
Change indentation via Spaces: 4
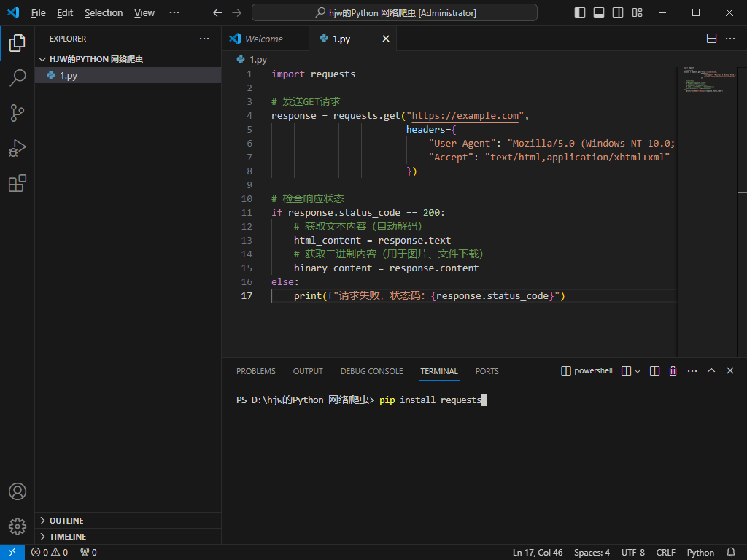pos(592,553)
